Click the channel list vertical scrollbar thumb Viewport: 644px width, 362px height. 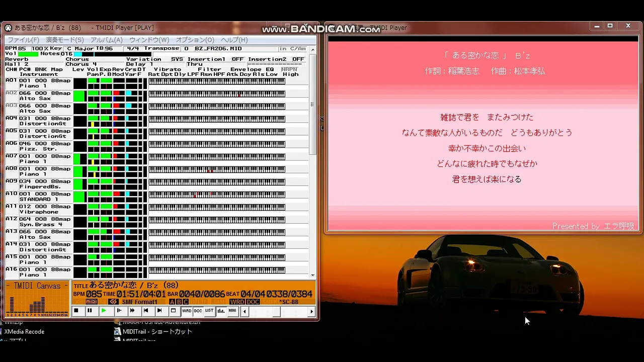point(313,105)
